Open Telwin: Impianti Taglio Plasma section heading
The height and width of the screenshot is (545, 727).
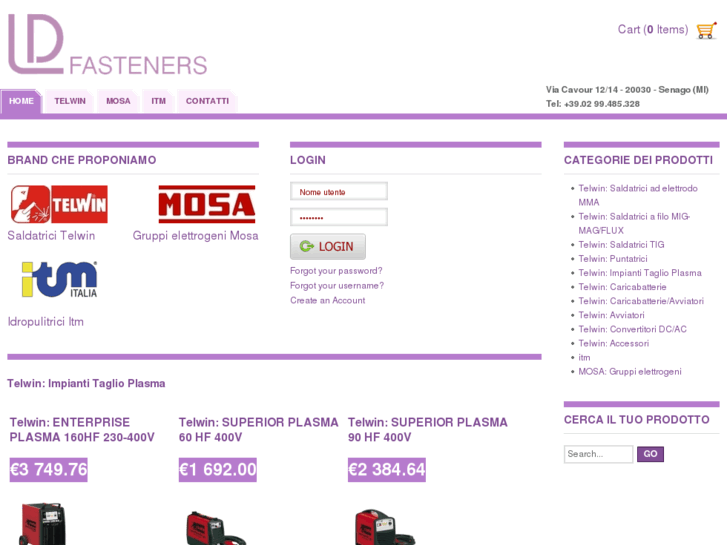click(x=86, y=384)
